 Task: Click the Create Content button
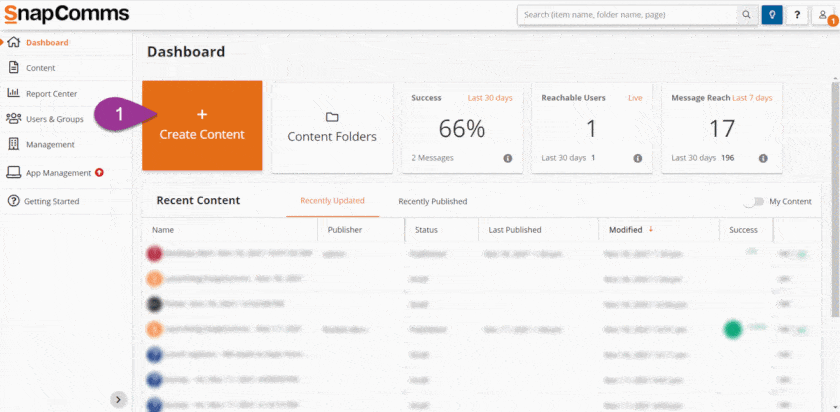pos(202,125)
